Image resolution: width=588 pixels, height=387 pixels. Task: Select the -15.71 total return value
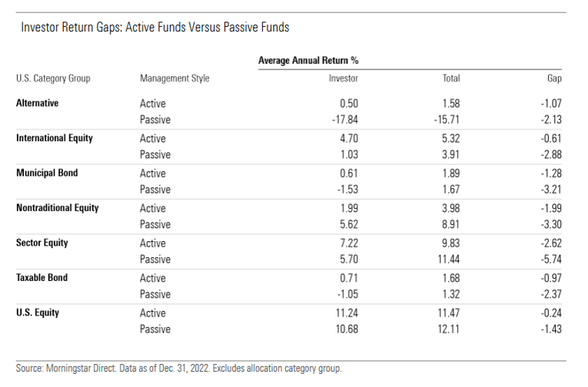pos(446,120)
